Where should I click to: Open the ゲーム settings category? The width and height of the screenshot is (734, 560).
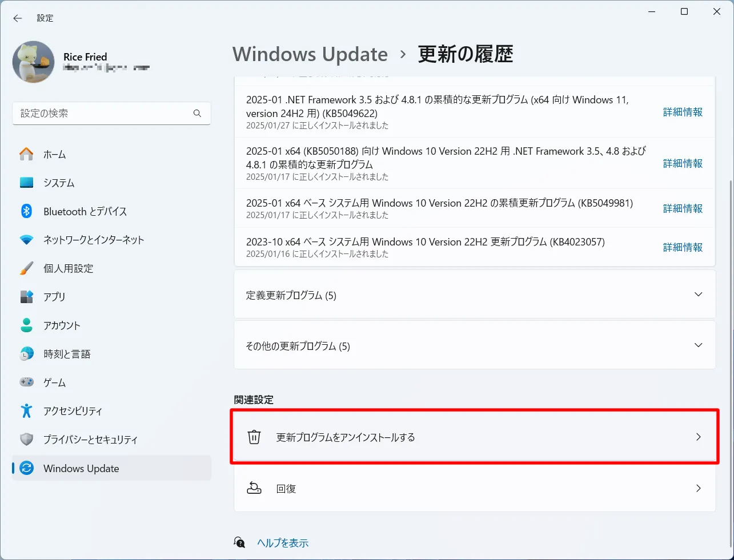click(x=112, y=382)
